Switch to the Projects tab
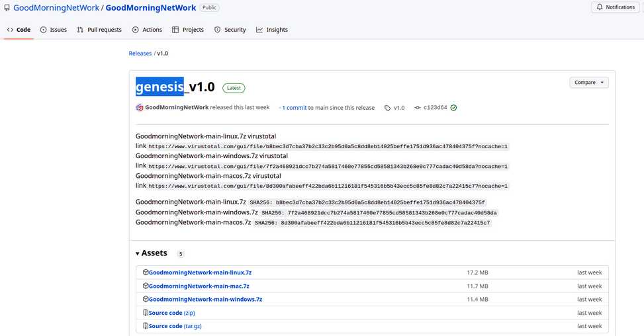Viewport: 644px width, 336px height. (188, 30)
